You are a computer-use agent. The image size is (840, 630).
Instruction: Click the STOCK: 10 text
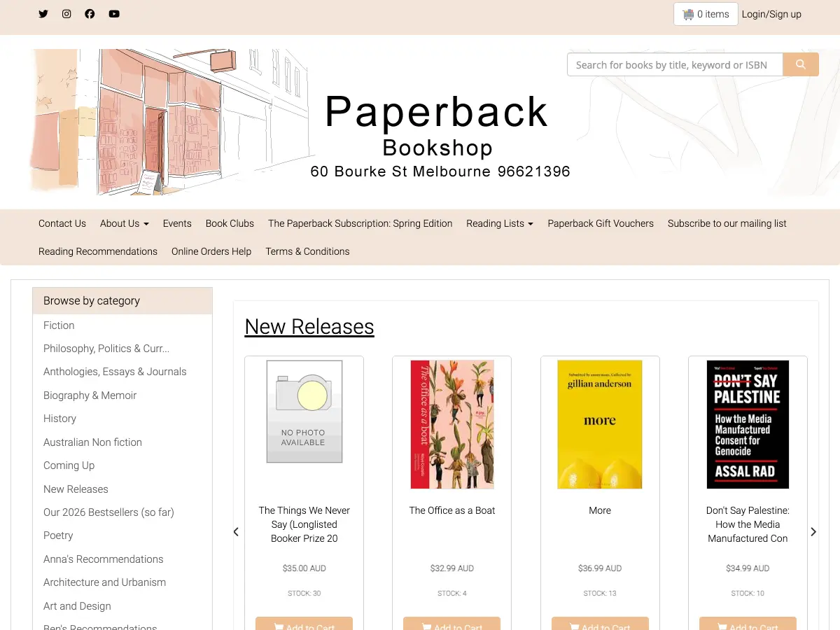pos(748,593)
